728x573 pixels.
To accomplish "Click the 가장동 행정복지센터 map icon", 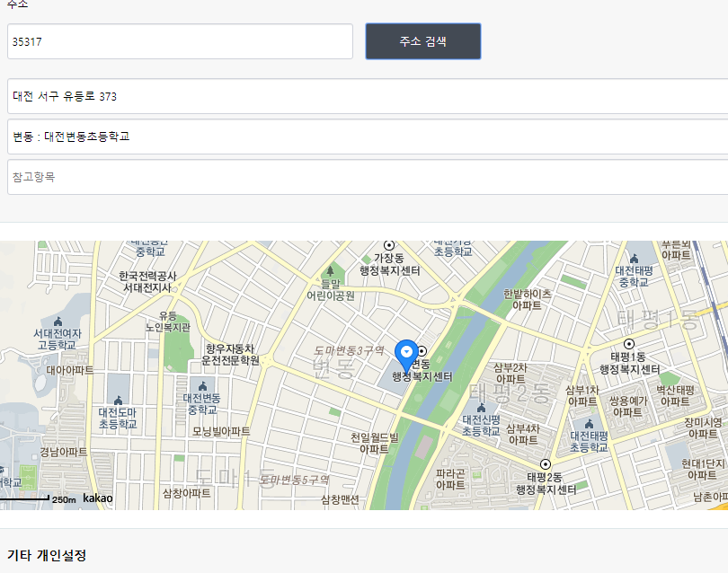I will 389,244.
